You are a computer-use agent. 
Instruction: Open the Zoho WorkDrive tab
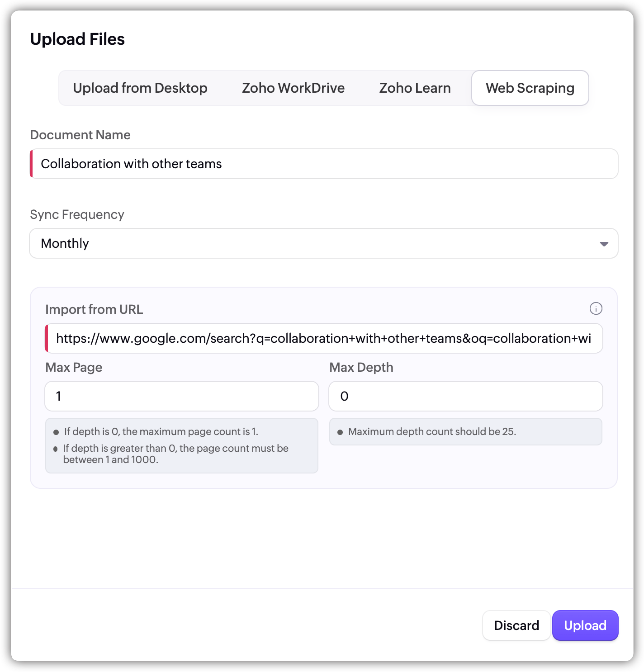coord(293,88)
